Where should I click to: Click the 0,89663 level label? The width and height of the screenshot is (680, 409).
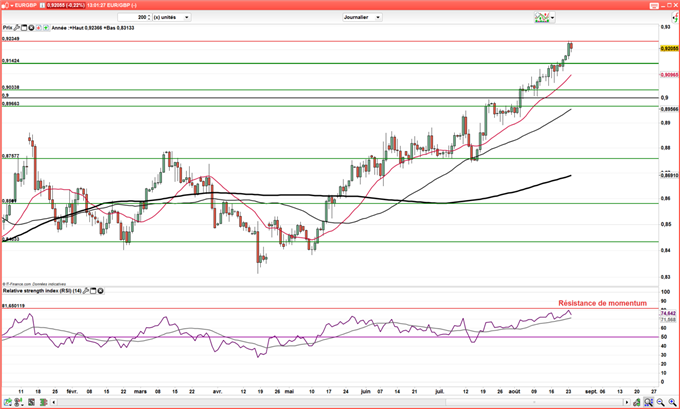click(x=11, y=104)
